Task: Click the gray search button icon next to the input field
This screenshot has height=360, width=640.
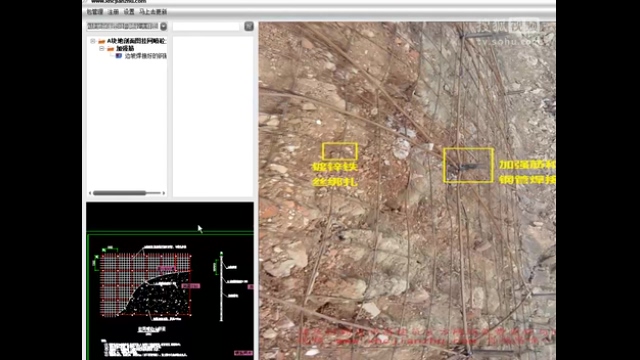Action: tap(249, 26)
